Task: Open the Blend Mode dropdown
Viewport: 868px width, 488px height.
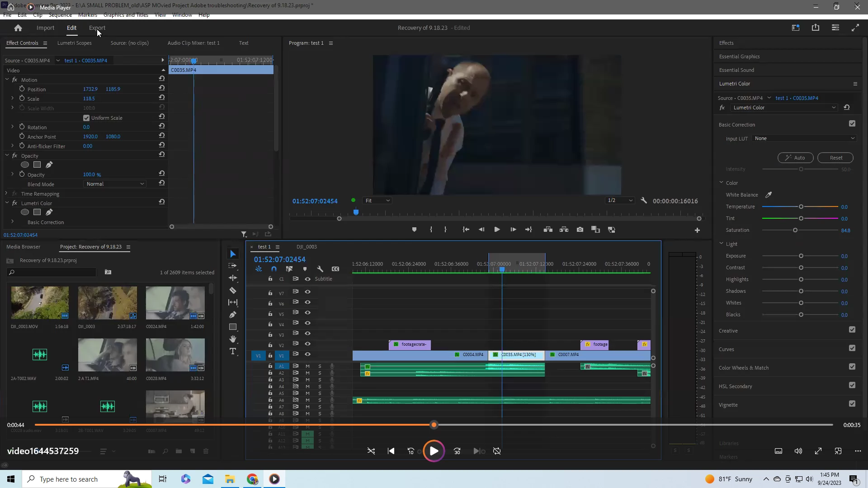Action: coord(115,184)
